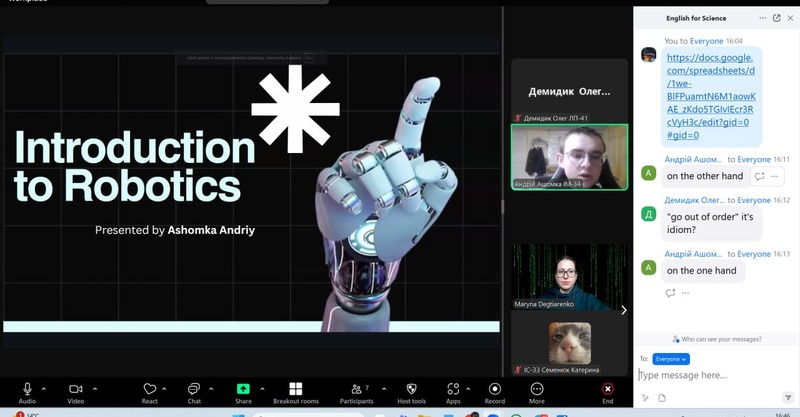The width and height of the screenshot is (800, 417).
Task: Select Maryna Degtiarenko's video tile
Action: tap(569, 277)
